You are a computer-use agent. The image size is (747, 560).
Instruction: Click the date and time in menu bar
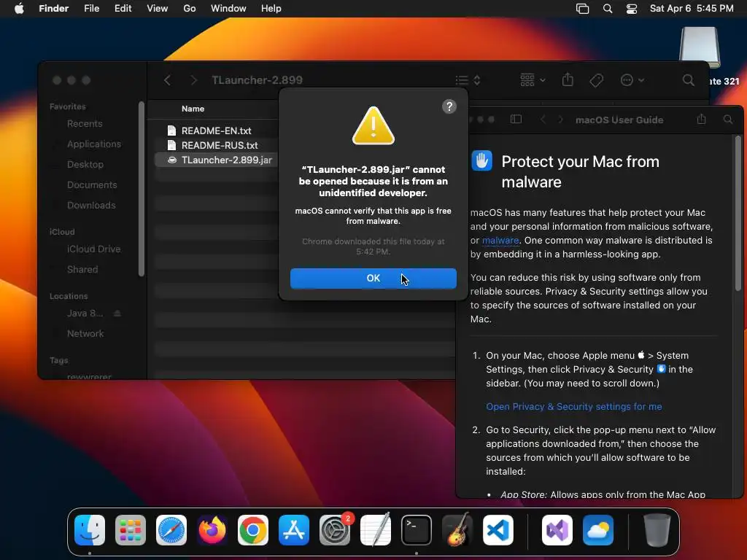pos(692,9)
